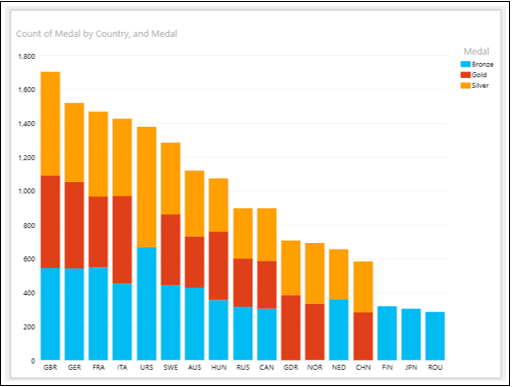The image size is (513, 387).
Task: Click the HUN gold bar segment
Action: [x=219, y=266]
